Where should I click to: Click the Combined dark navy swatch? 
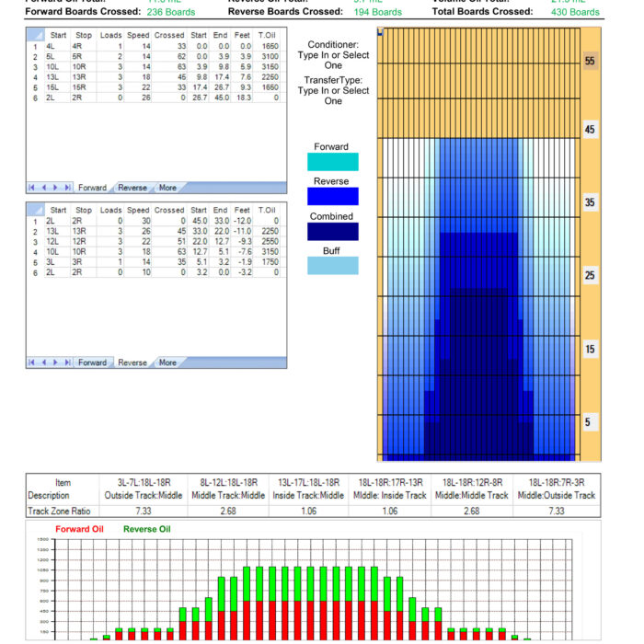[333, 231]
